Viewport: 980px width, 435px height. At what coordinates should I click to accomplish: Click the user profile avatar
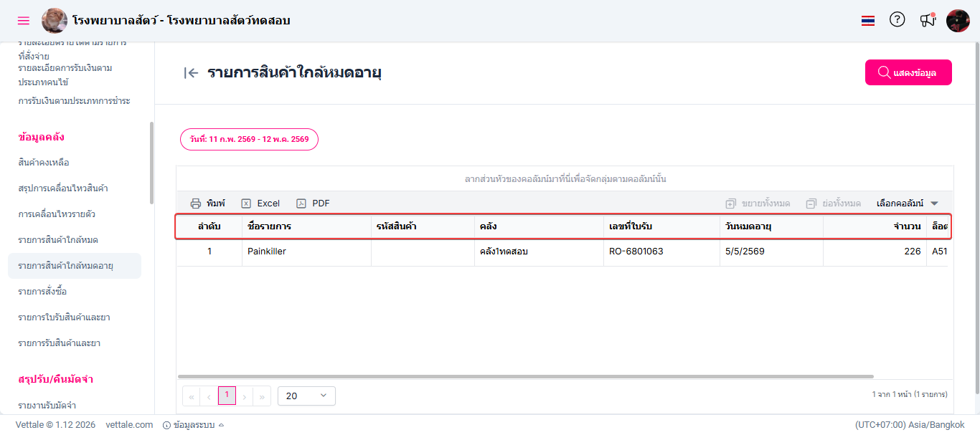pos(958,20)
